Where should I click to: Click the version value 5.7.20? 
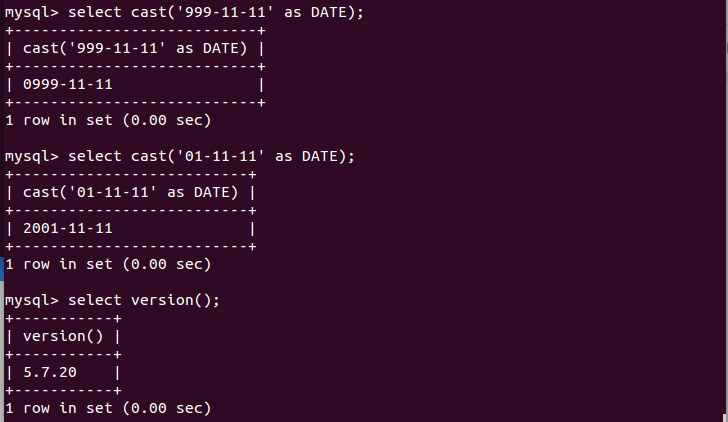click(50, 372)
